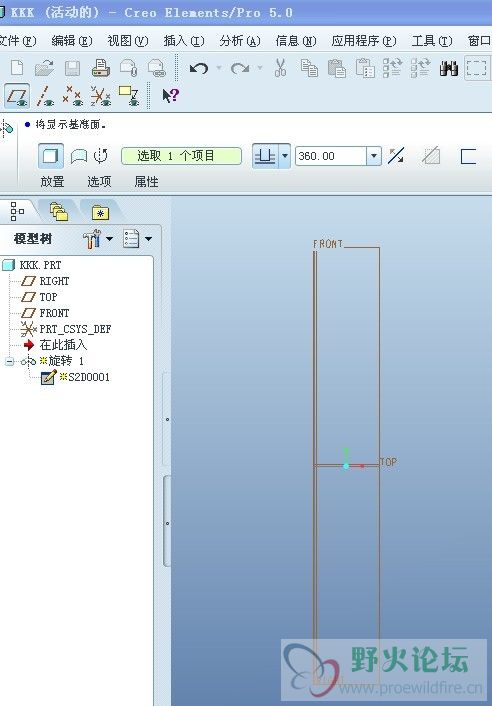Paste using the clipboard icon
Image resolution: width=492 pixels, height=706 pixels.
pos(337,68)
